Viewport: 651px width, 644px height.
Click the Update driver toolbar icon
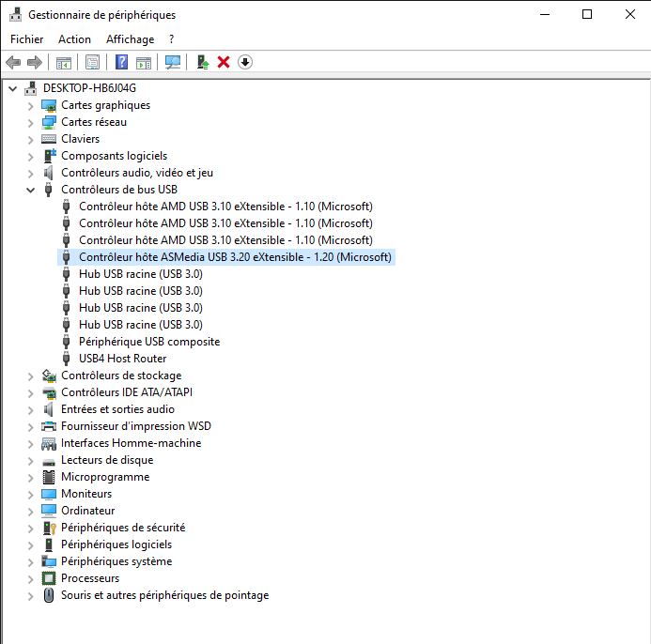[203, 63]
